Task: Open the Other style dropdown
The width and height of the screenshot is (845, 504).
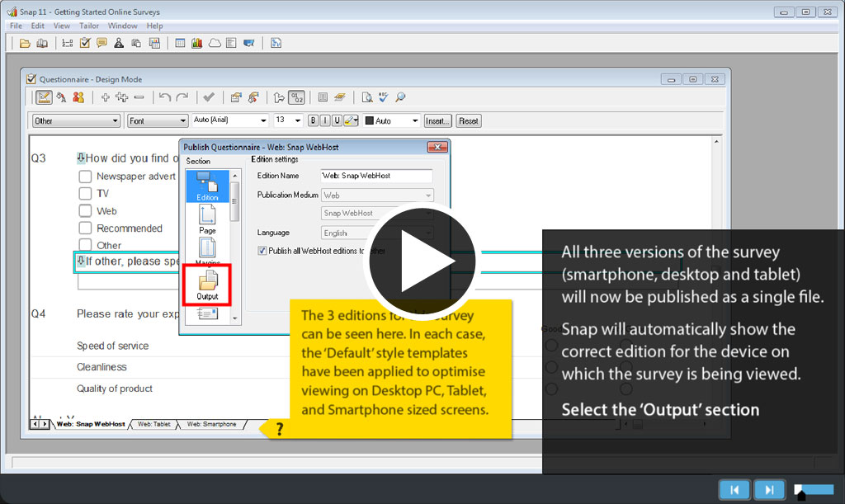Action: coord(75,120)
